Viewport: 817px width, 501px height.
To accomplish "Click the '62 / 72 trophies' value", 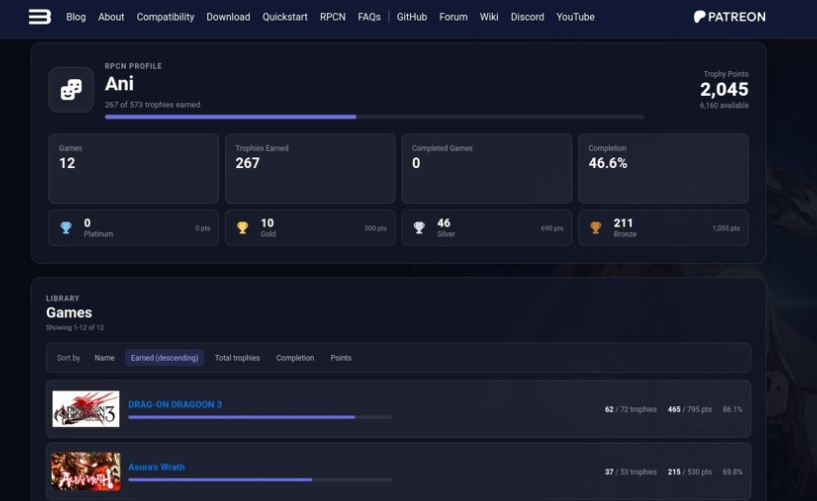I will coord(630,409).
